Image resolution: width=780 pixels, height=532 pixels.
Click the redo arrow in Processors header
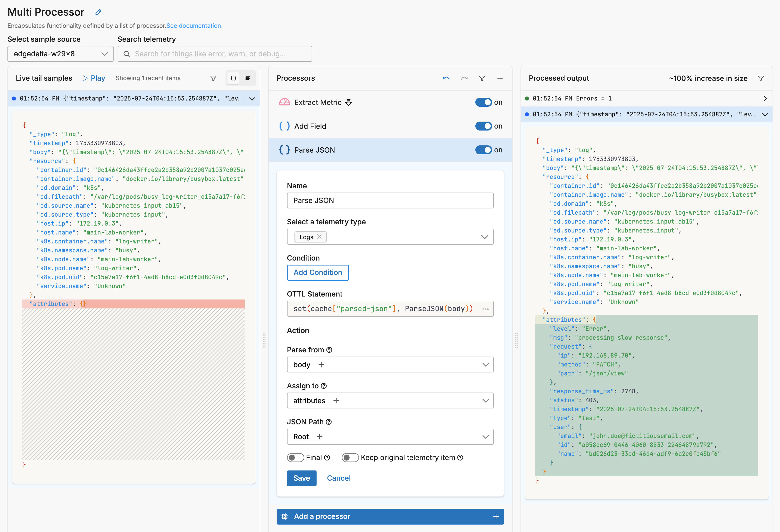(x=464, y=79)
